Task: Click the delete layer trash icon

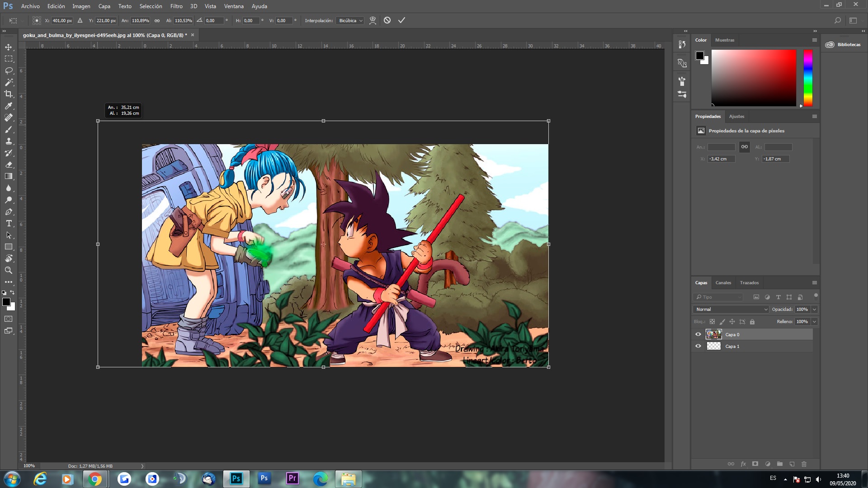Action: [804, 464]
